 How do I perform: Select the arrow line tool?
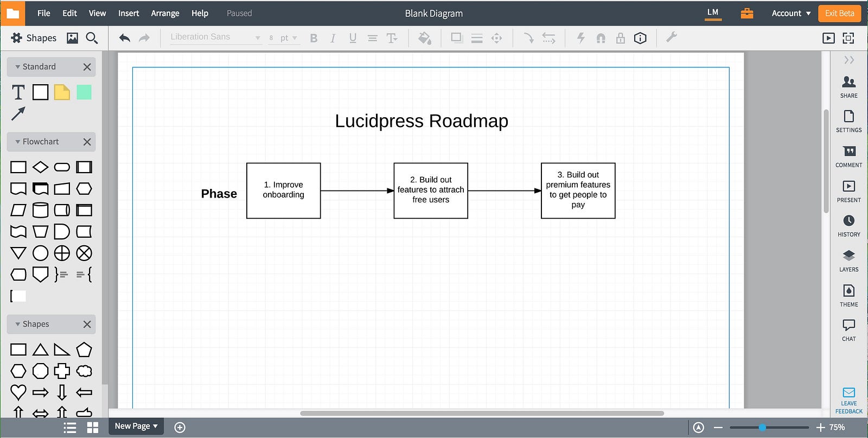click(x=18, y=114)
